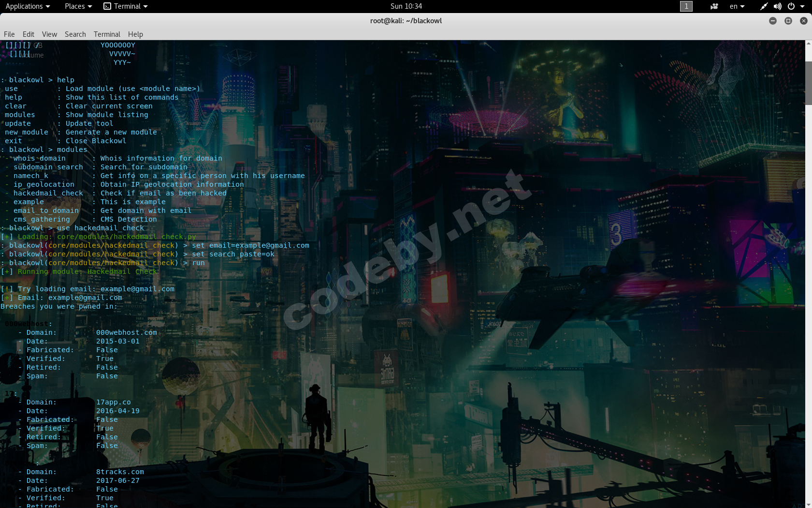The width and height of the screenshot is (812, 508).
Task: Close the terminal window
Action: click(x=804, y=21)
